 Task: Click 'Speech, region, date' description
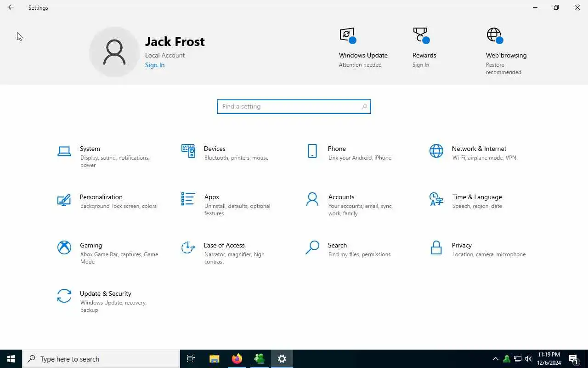(x=477, y=206)
